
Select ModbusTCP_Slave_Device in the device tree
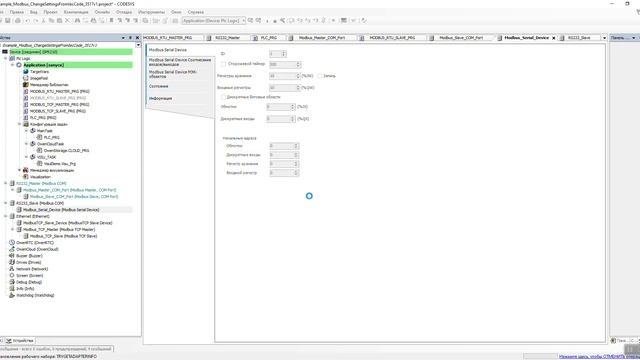(67, 223)
